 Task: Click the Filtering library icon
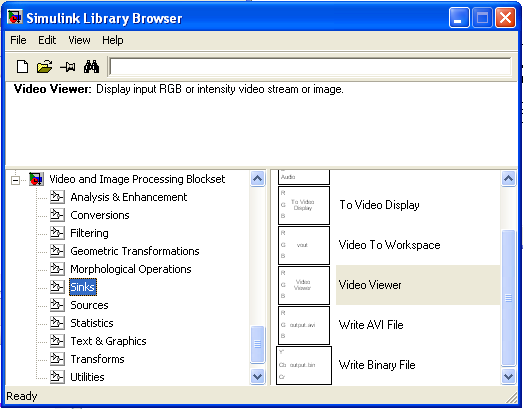coord(57,233)
